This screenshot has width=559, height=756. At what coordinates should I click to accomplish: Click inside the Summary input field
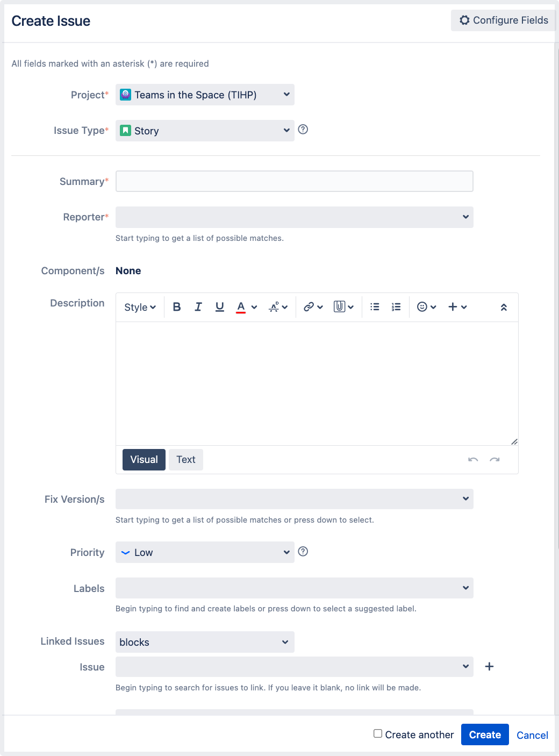(294, 181)
